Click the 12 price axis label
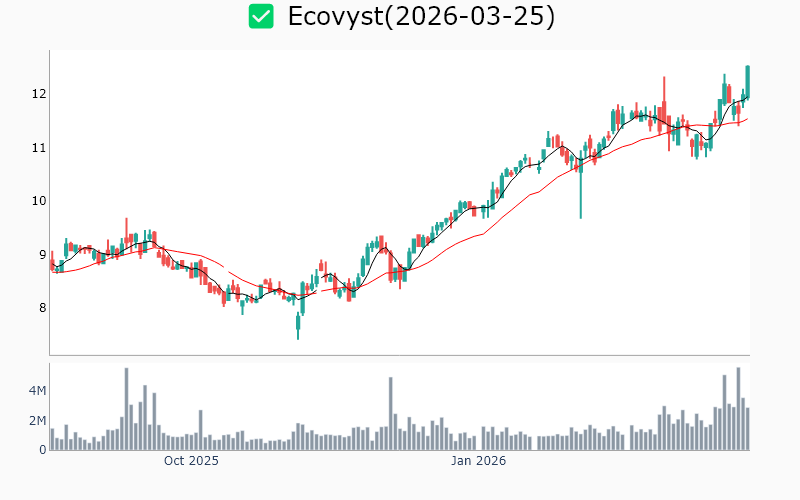The height and width of the screenshot is (500, 800). [x=37, y=94]
